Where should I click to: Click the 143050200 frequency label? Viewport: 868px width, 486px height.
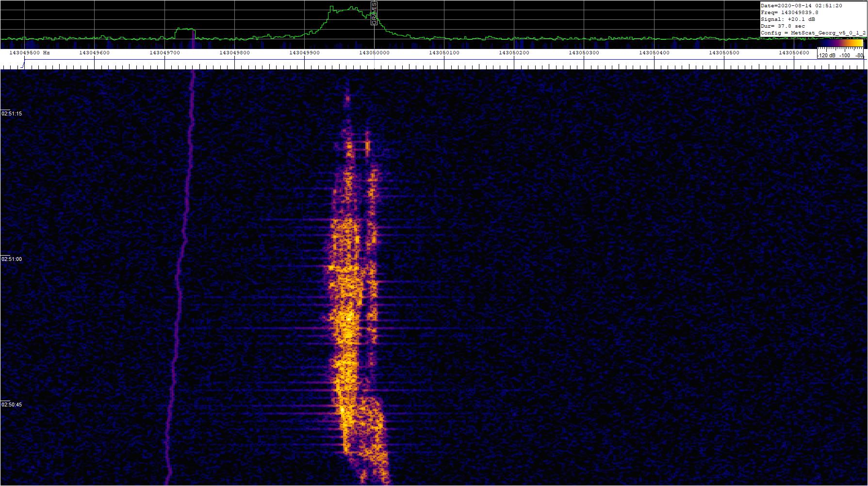514,52
